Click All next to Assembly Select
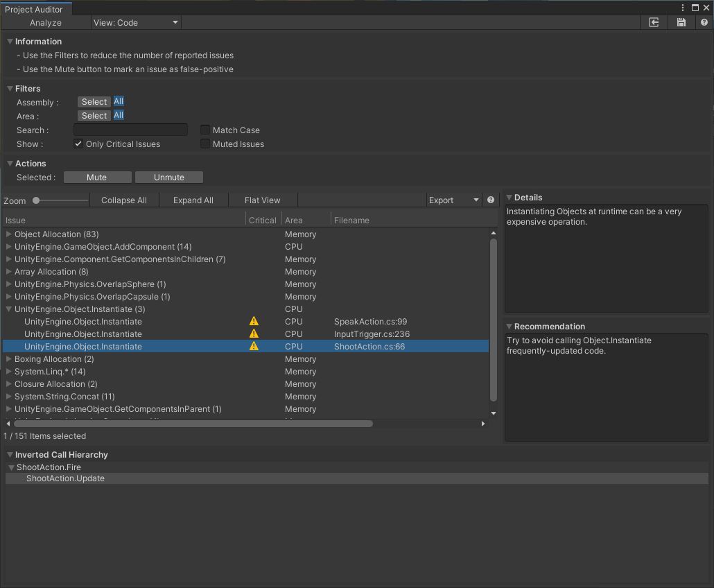This screenshot has width=714, height=588. point(119,101)
